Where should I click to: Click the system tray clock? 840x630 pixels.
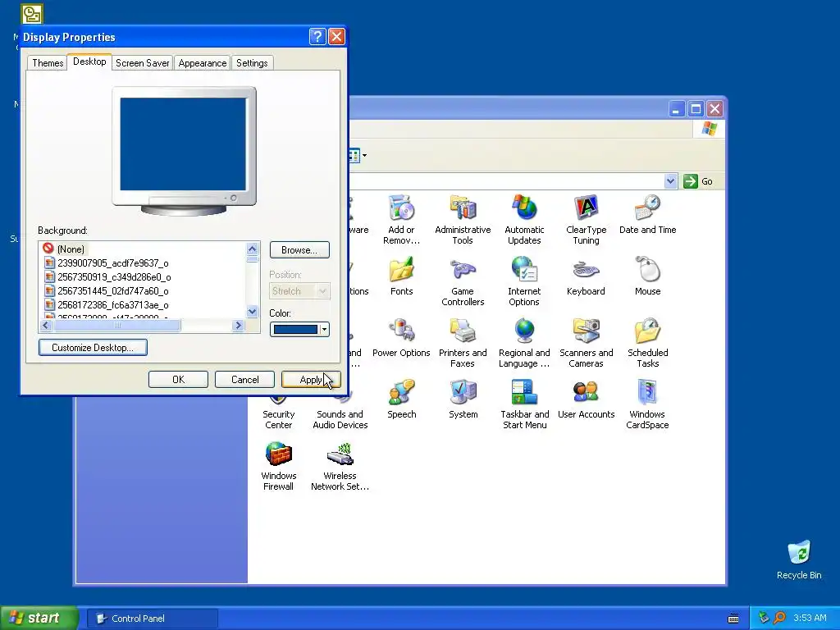[x=810, y=618]
